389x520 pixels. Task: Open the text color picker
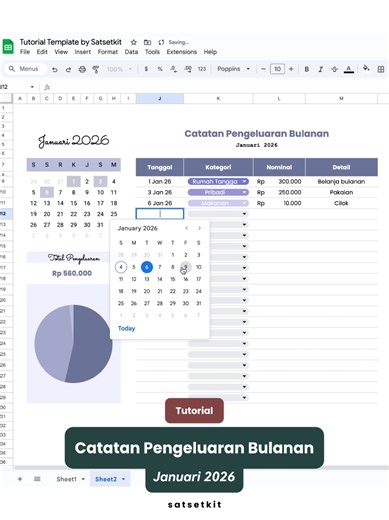click(x=349, y=69)
